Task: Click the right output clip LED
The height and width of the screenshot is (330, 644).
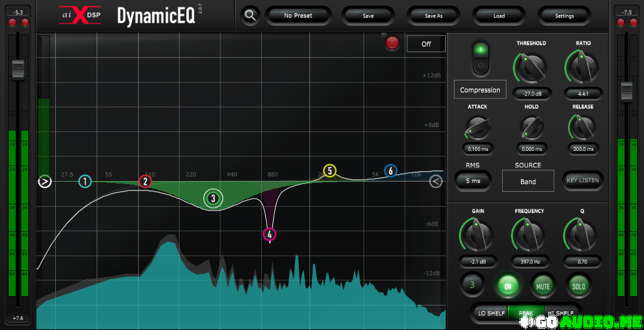Action: pyautogui.click(x=634, y=22)
